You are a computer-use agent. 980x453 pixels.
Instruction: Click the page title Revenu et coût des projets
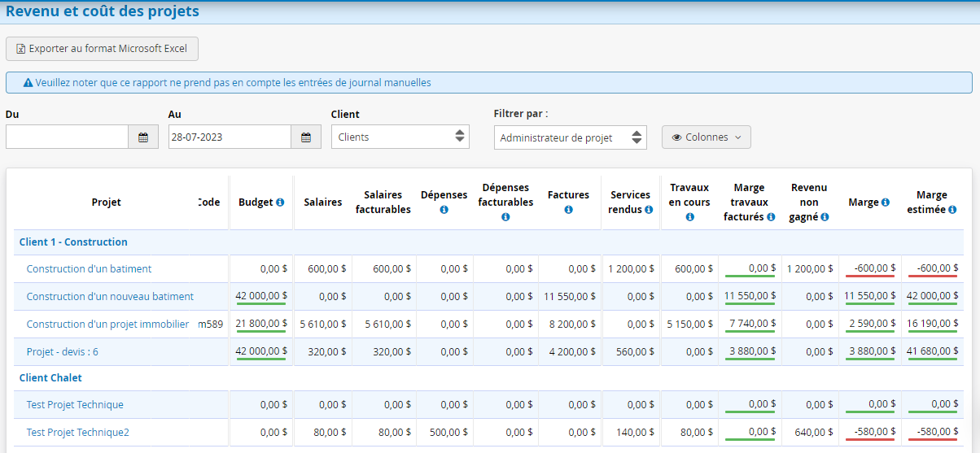click(x=103, y=11)
